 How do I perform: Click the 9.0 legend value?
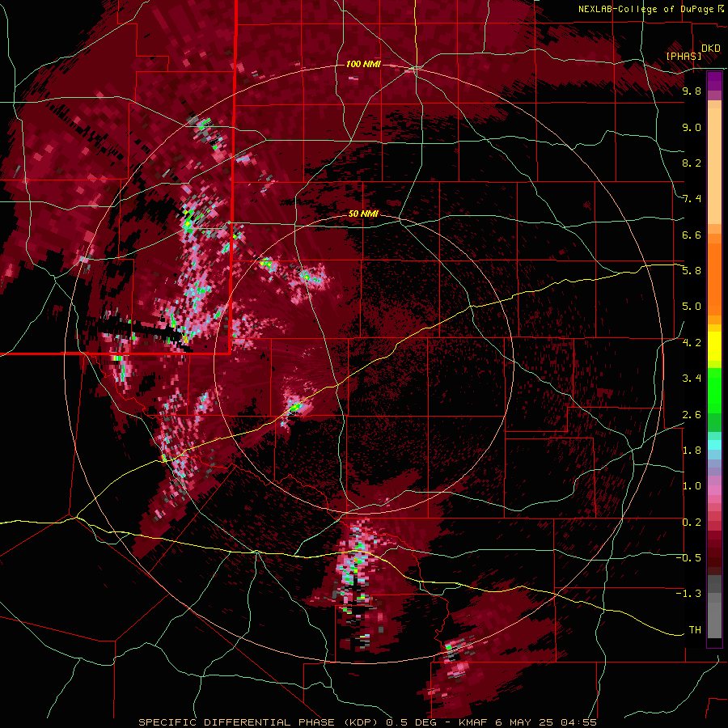coord(692,128)
